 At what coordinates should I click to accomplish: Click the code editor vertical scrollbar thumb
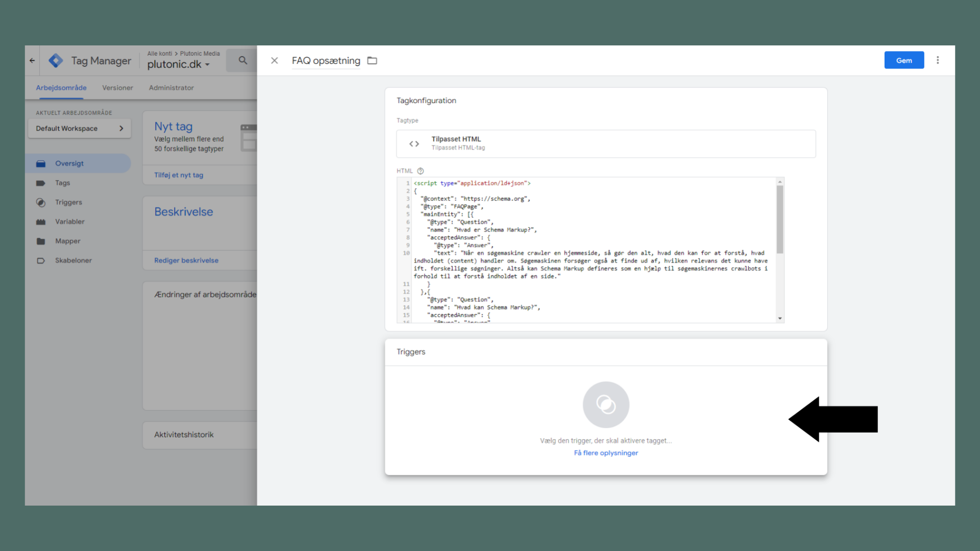pyautogui.click(x=780, y=219)
